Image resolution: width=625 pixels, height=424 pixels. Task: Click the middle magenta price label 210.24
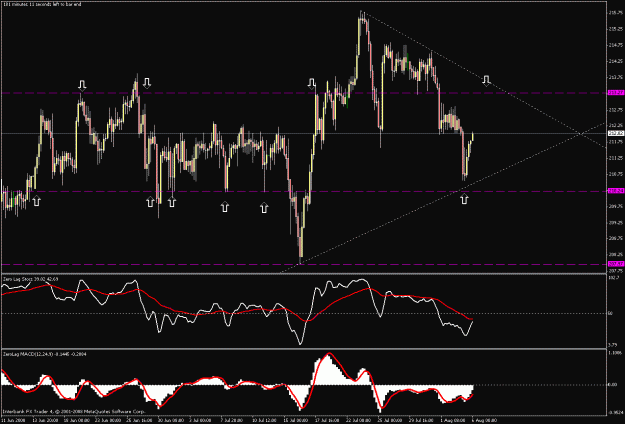tap(616, 191)
